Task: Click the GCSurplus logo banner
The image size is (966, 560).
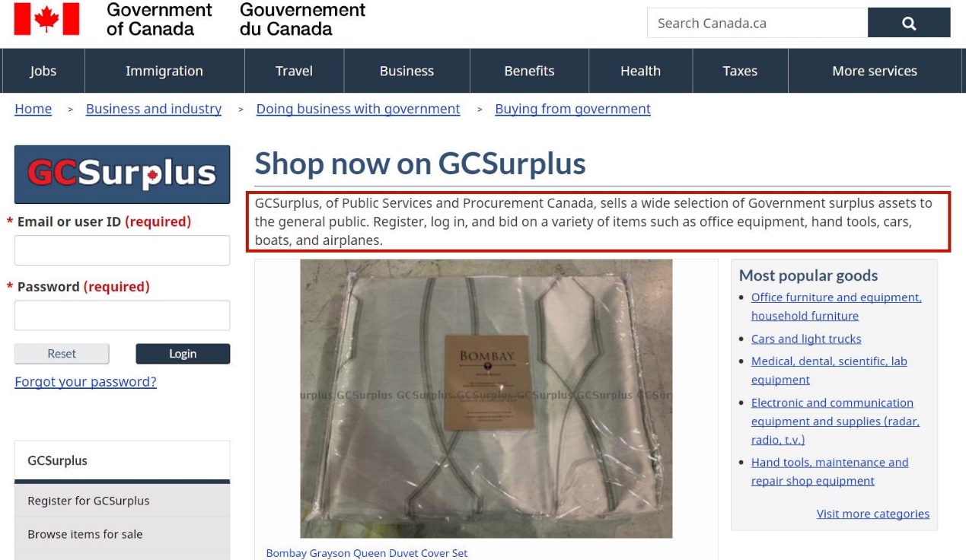Action: click(x=122, y=174)
